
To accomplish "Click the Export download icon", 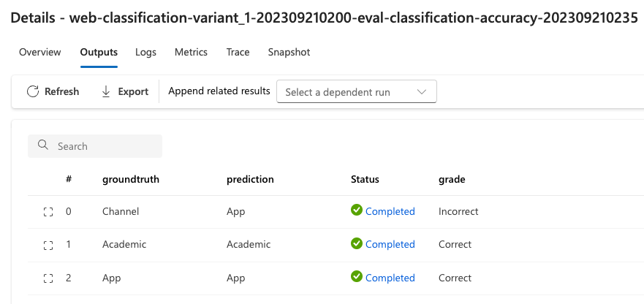I will (x=106, y=91).
